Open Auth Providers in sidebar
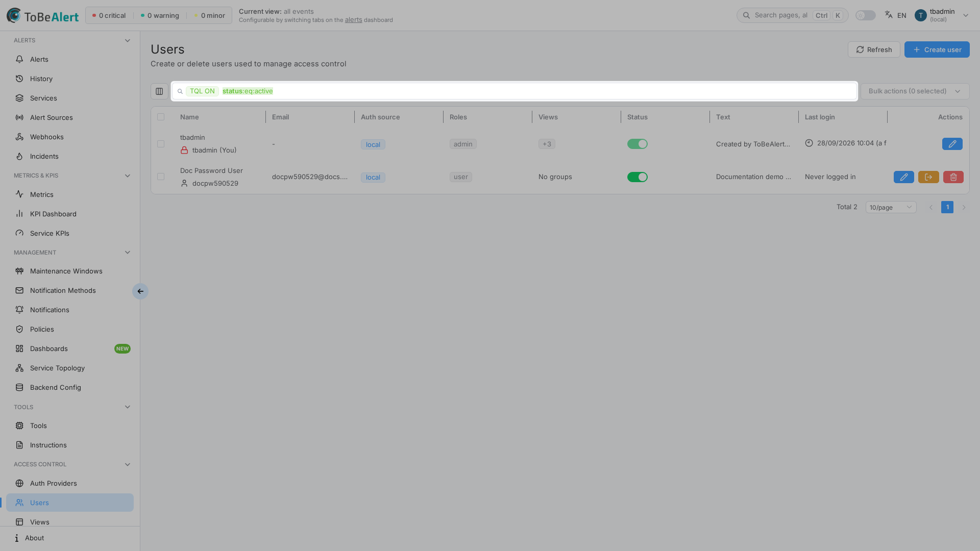Screen dimensions: 980x551 (x=70, y=483)
